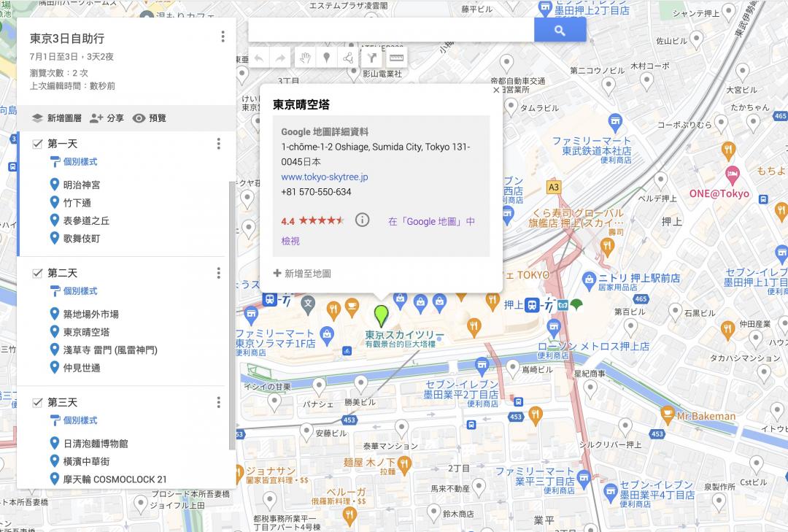Click the redo arrow in map toolbar
The width and height of the screenshot is (788, 532).
pyautogui.click(x=280, y=58)
